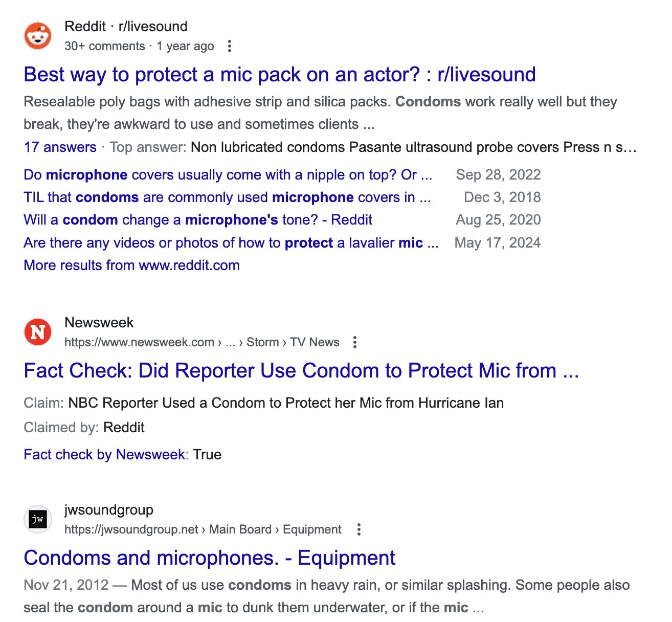This screenshot has height=622, width=672.
Task: Open "Condoms and microphones. - Equipment" result
Action: click(209, 558)
